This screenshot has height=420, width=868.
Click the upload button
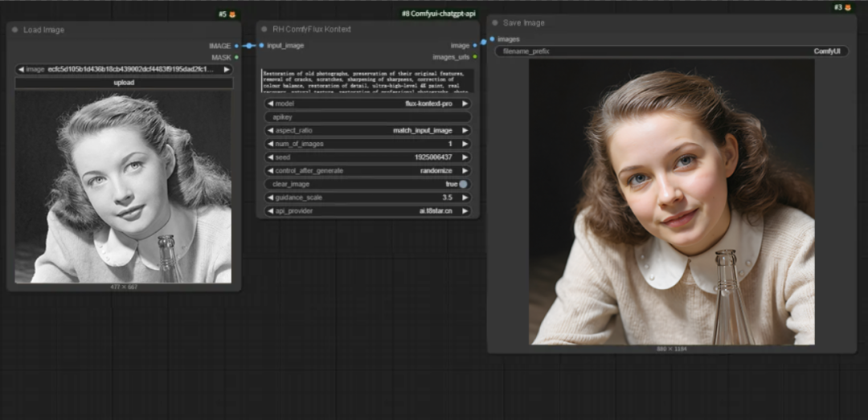click(124, 83)
